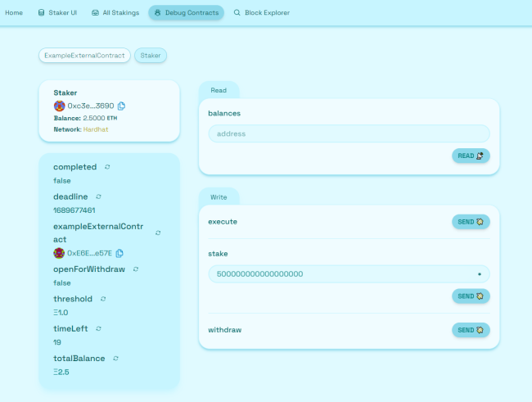This screenshot has width=532, height=402.
Task: Switch to ExampleExternalContract tab
Action: 84,56
